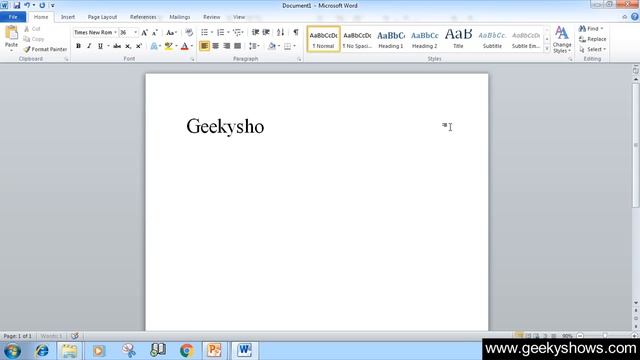Toggle Underline formatting
Image resolution: width=640 pixels, height=360 pixels.
click(x=100, y=46)
